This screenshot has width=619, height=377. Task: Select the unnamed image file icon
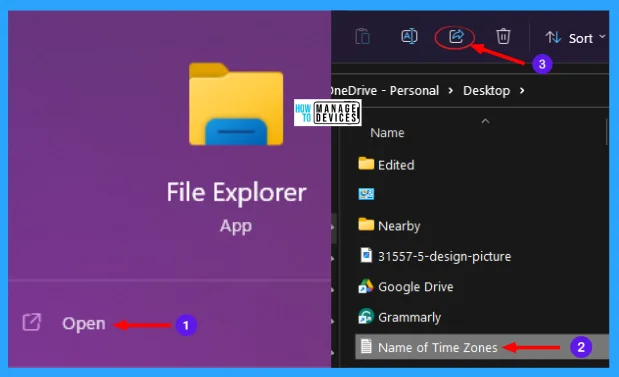366,194
